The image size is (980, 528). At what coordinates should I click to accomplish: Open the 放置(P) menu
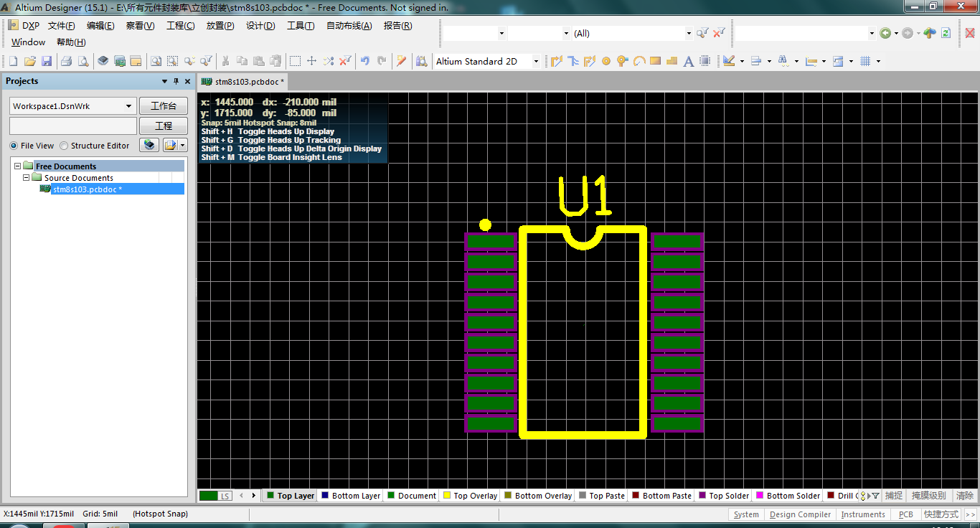(x=220, y=26)
